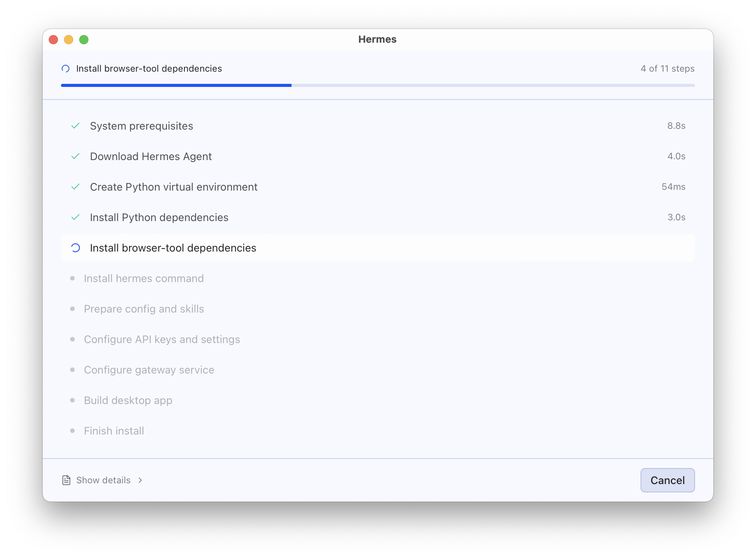
Task: Click the bullet next to Install hermes command
Action: click(72, 278)
